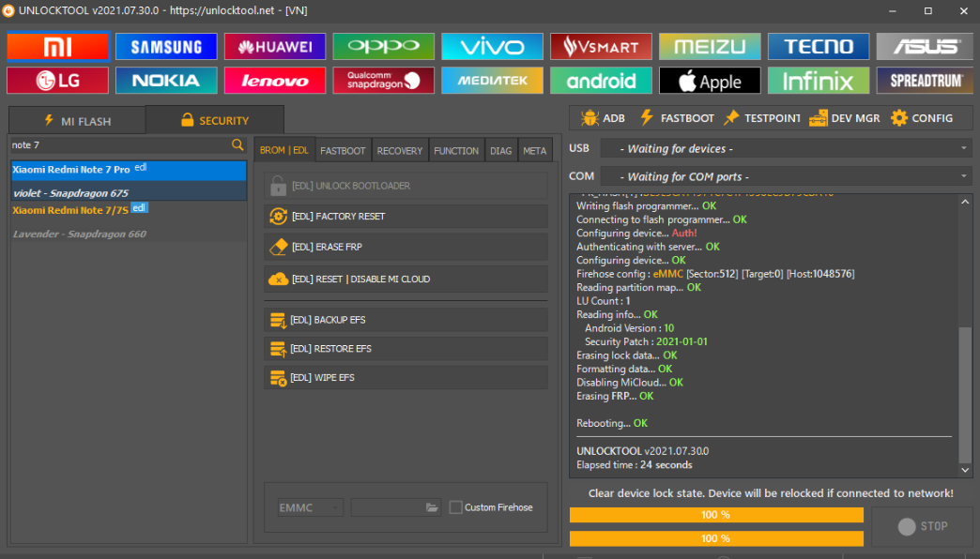Screen dimensions: 980x559
Task: Click the upper 100 % progress bar
Action: coord(716,515)
